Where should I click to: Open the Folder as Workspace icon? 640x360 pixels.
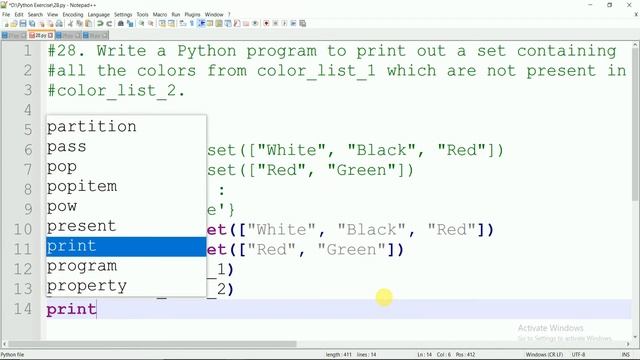coord(246,24)
